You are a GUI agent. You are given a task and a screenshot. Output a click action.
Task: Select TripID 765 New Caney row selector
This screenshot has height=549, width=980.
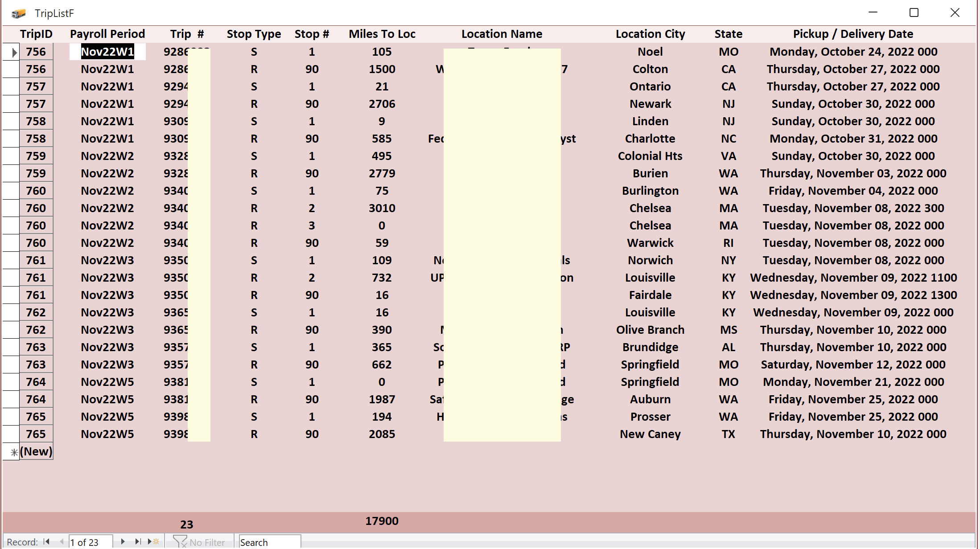[x=11, y=434]
